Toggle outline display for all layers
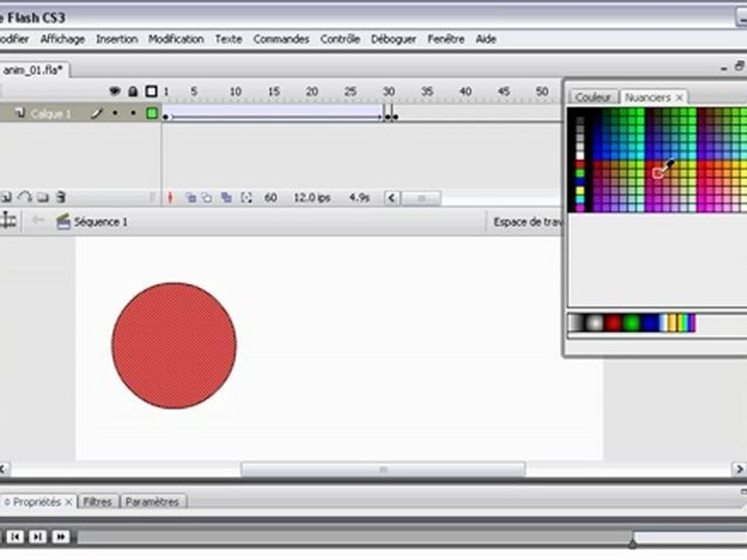Viewport: 747px width, 560px height. pyautogui.click(x=152, y=91)
